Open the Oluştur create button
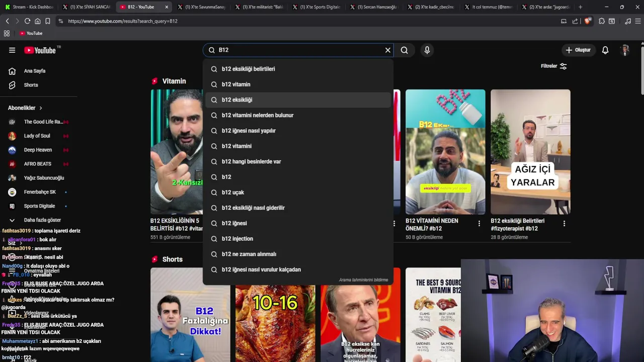Image resolution: width=644 pixels, height=362 pixels. point(578,50)
